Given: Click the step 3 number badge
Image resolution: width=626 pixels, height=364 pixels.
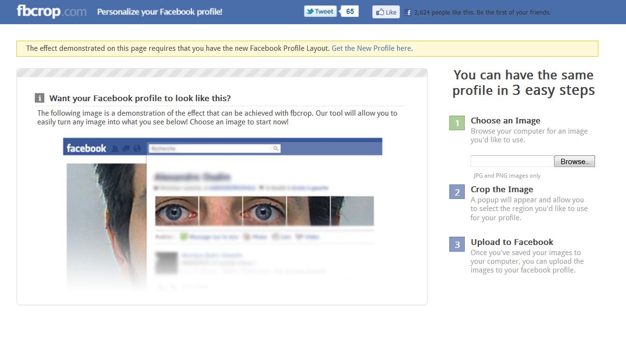Looking at the screenshot, I should coord(457,244).
